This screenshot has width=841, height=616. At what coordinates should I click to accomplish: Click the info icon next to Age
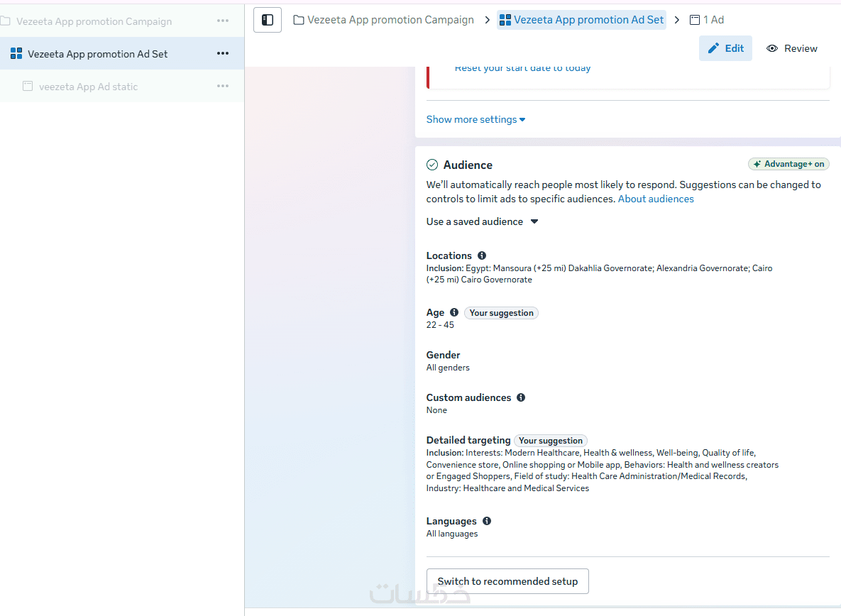[454, 312]
